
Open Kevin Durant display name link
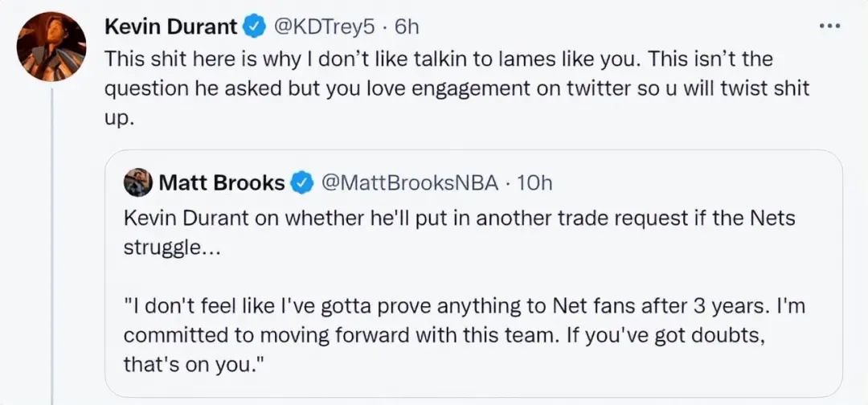[x=172, y=27]
